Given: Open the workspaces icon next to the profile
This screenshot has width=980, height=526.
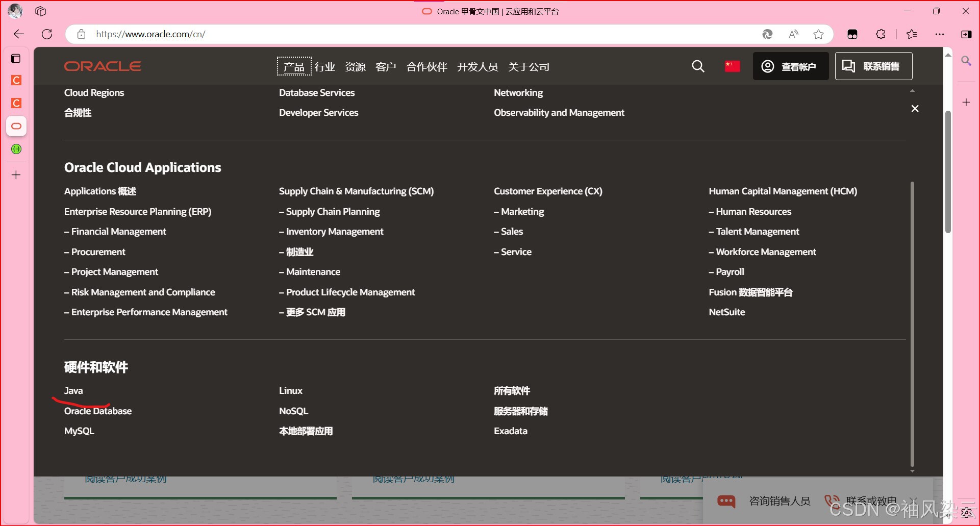Looking at the screenshot, I should 41,11.
